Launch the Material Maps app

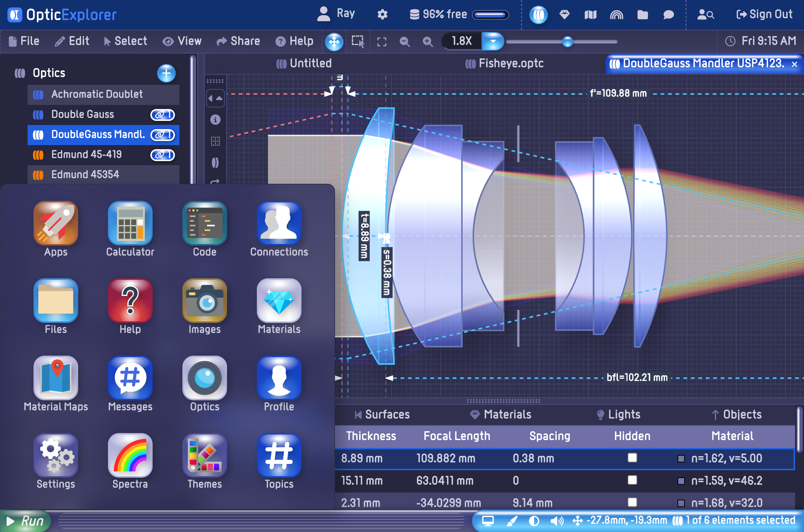click(x=56, y=378)
